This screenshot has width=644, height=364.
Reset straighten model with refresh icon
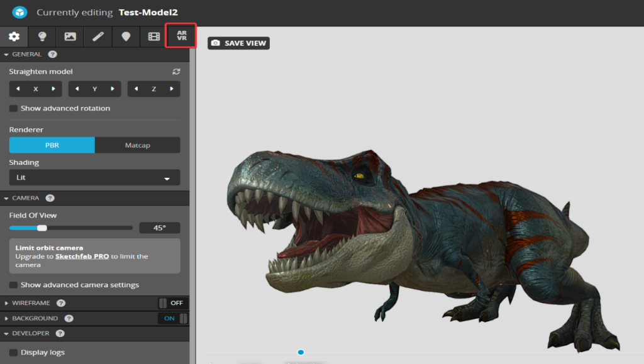(x=176, y=72)
